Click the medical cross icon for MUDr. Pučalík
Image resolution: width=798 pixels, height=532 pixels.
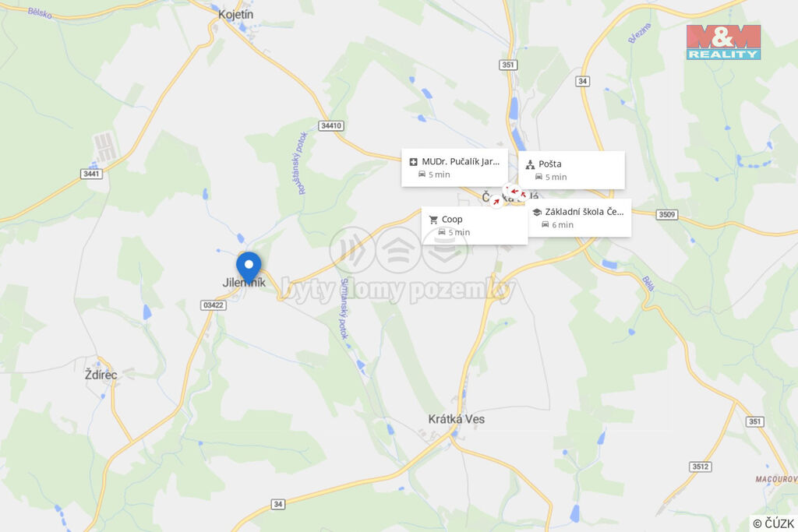(413, 162)
